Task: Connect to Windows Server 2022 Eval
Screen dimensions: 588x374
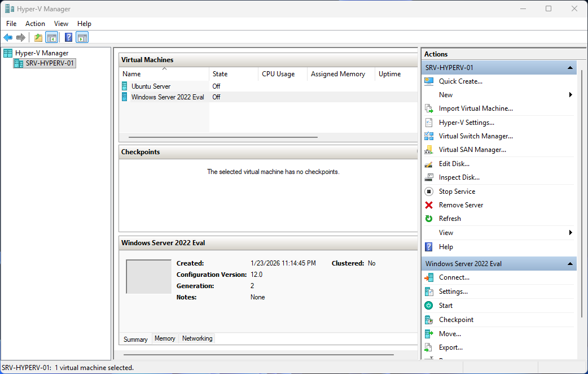Action: coord(454,277)
